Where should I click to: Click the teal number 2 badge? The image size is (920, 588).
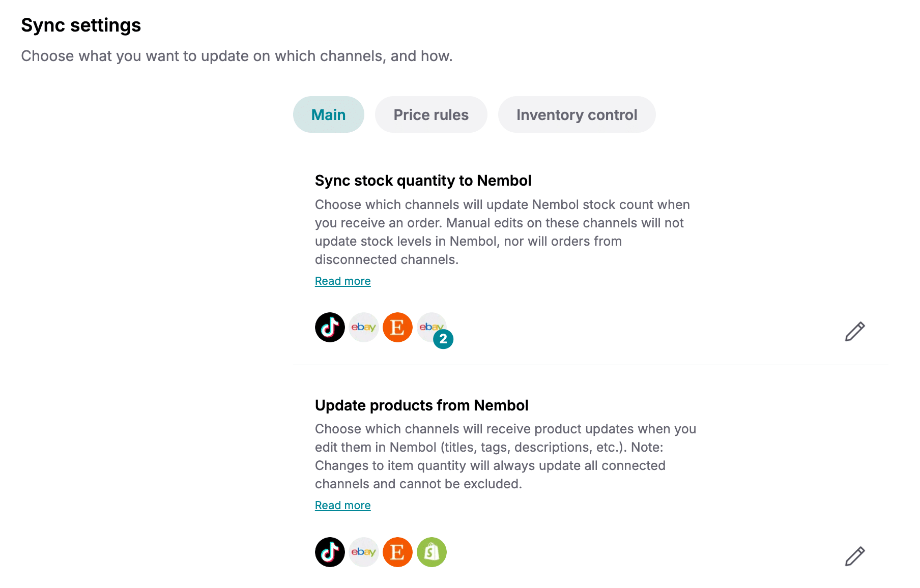coord(443,339)
